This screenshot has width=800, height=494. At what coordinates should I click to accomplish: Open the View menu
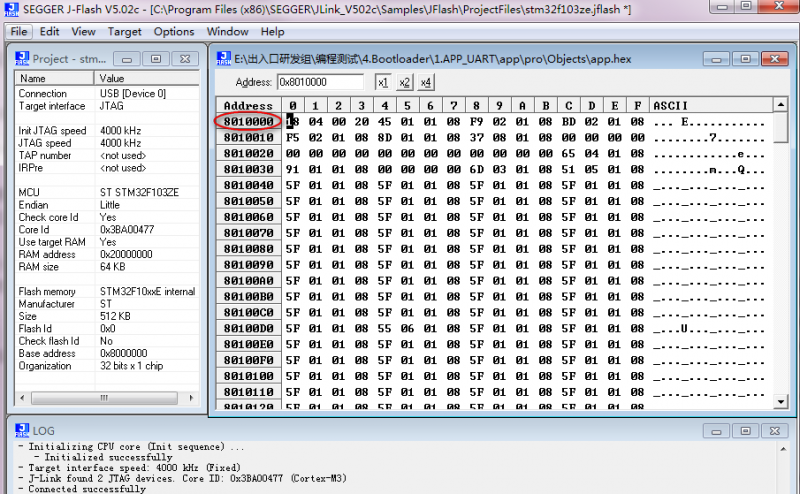pyautogui.click(x=83, y=32)
